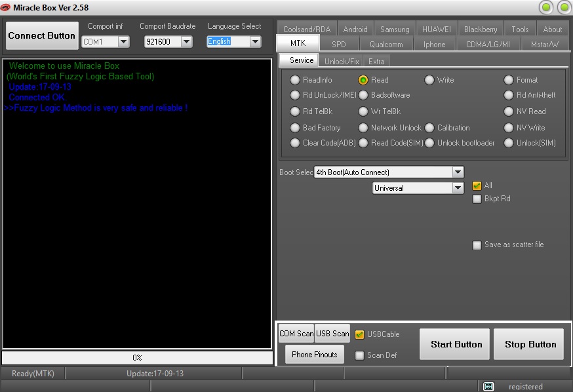Select the Service sub-tab
This screenshot has width=573, height=392.
(x=299, y=60)
